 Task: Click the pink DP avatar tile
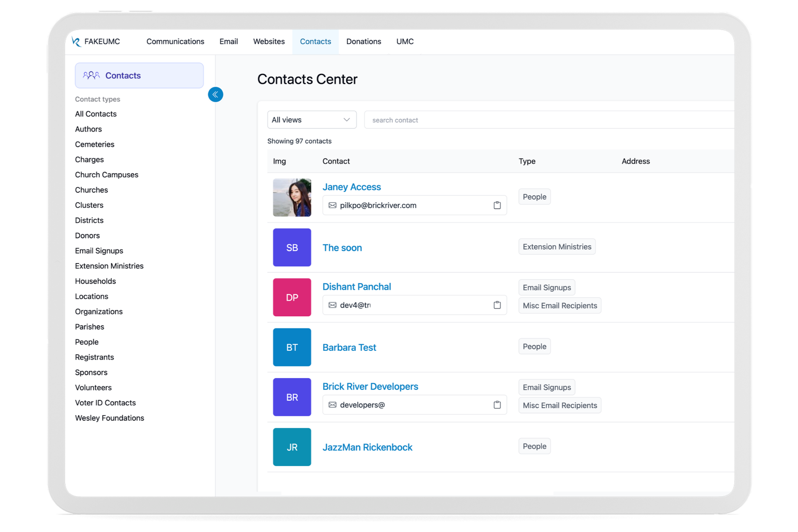pos(292,297)
